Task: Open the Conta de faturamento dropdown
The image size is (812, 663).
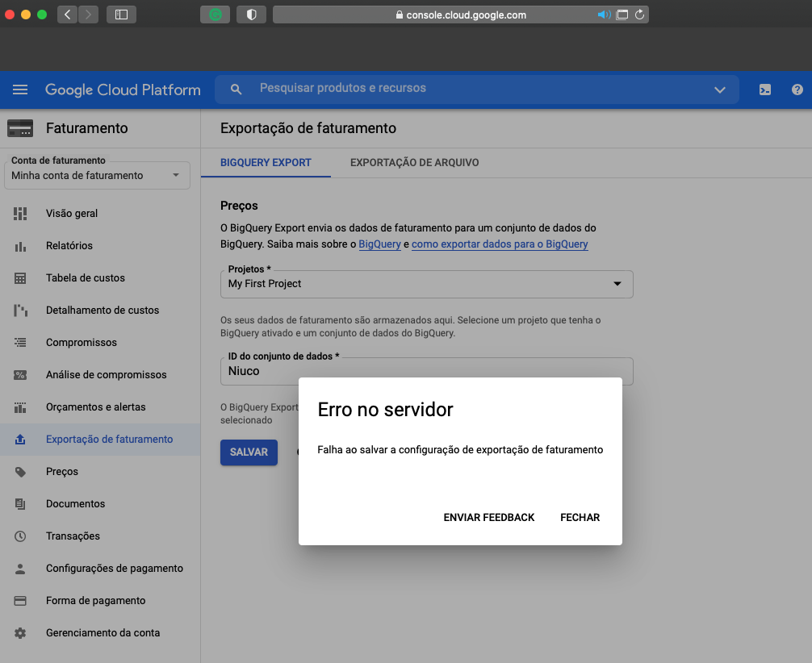Action: coord(97,176)
